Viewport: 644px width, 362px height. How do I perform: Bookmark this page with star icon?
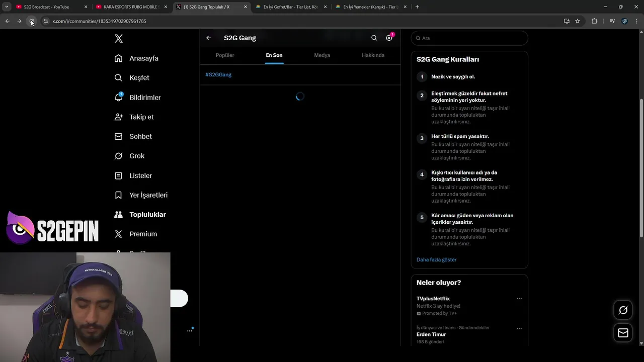pyautogui.click(x=578, y=21)
